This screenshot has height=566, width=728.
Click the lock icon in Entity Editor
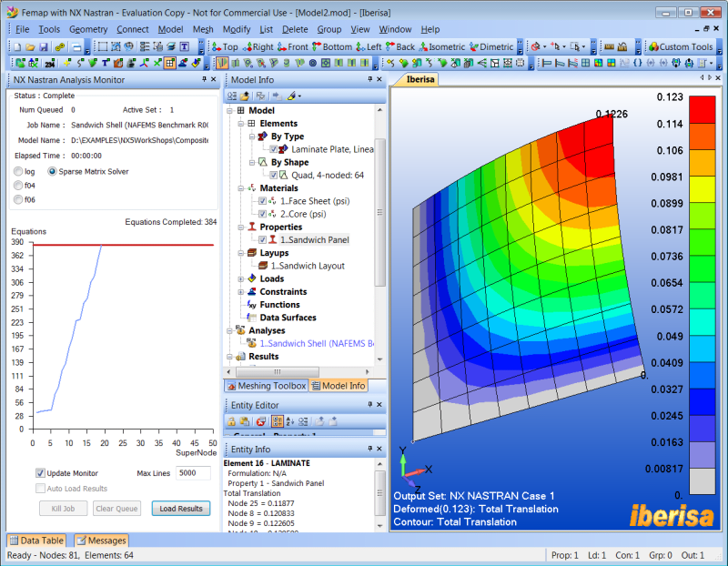231,421
